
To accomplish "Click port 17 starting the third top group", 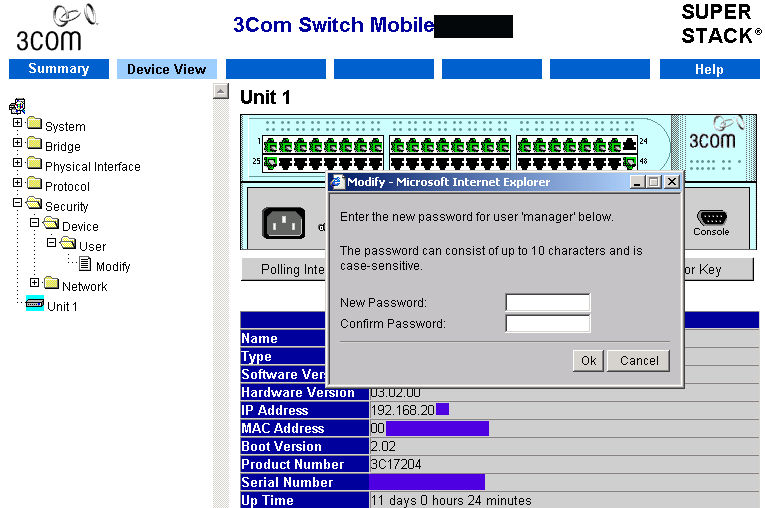I will click(524, 145).
